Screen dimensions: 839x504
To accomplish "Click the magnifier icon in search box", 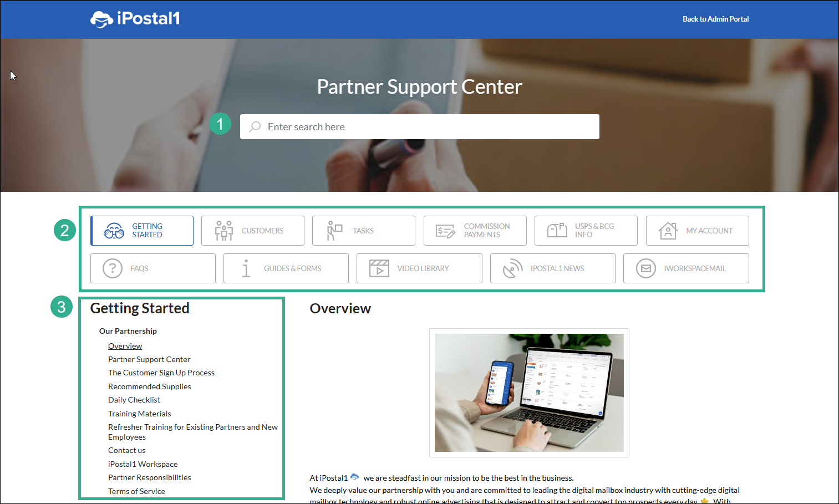I will (x=255, y=127).
